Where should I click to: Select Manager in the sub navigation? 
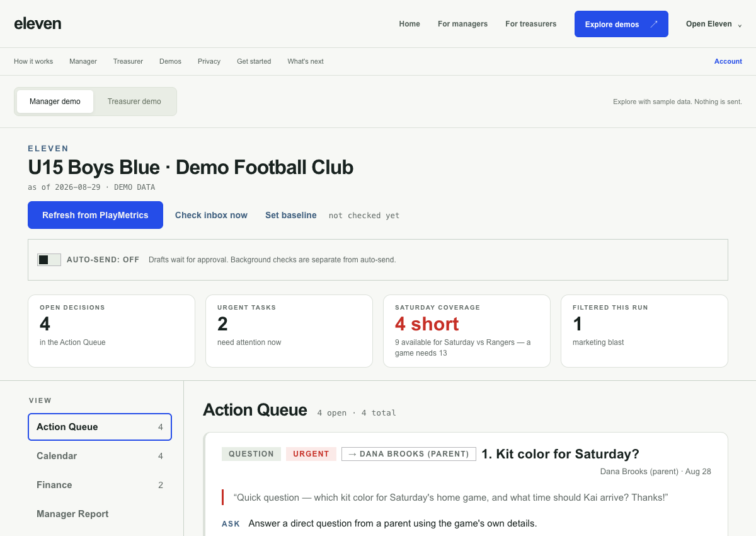click(83, 61)
